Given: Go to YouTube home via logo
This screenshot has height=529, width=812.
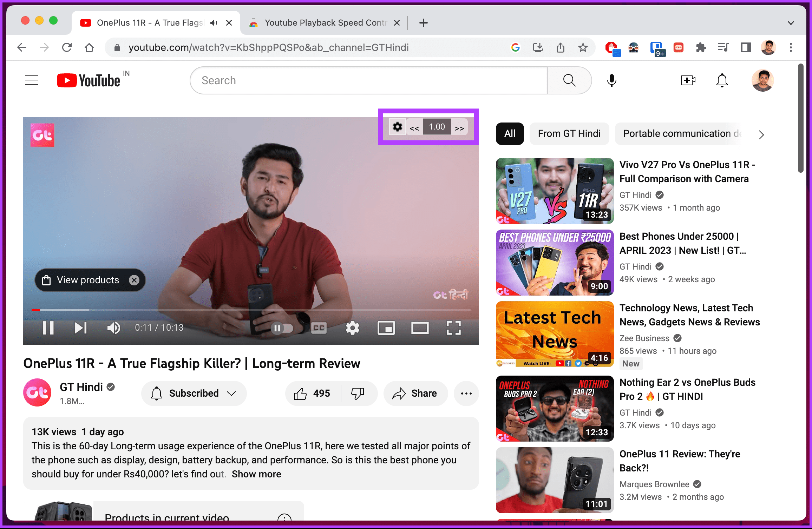Looking at the screenshot, I should point(89,80).
